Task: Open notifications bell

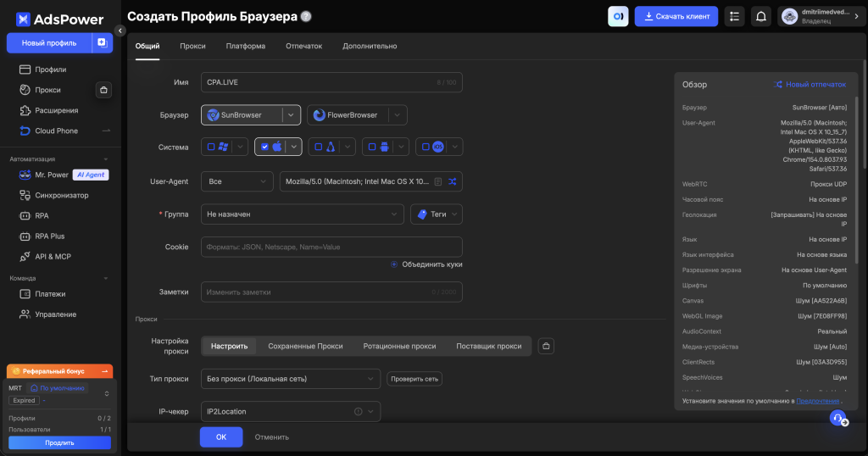Action: point(761,16)
